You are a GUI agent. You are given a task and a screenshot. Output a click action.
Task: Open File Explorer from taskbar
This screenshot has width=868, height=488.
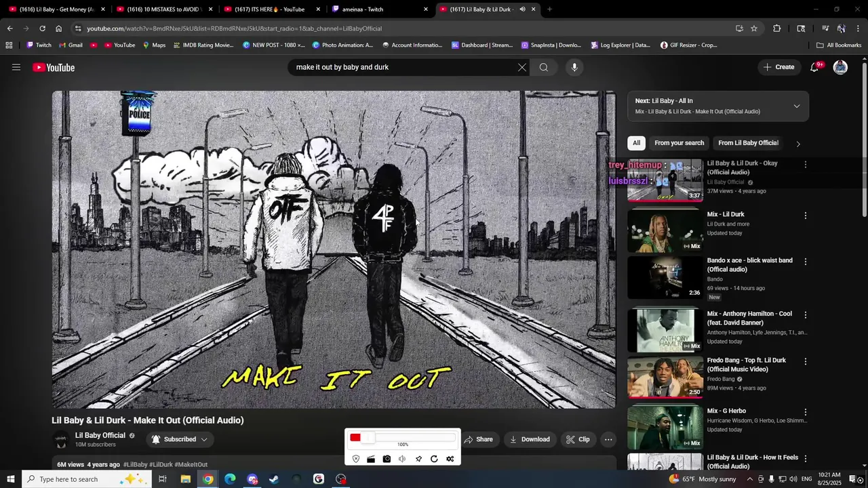click(185, 479)
